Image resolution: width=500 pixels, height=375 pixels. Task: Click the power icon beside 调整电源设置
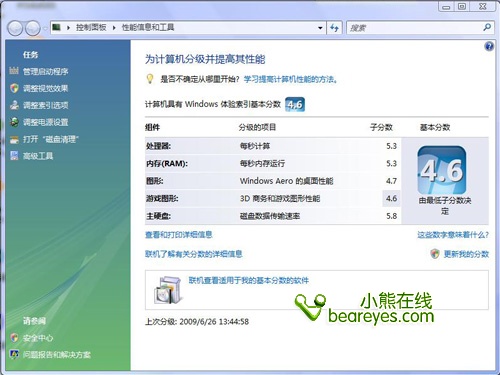click(14, 122)
